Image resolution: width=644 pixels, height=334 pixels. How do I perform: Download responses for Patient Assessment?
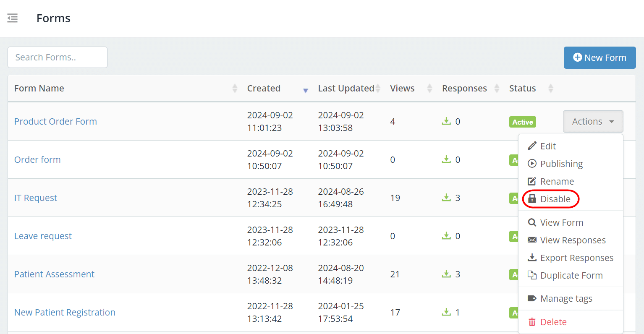pyautogui.click(x=446, y=274)
